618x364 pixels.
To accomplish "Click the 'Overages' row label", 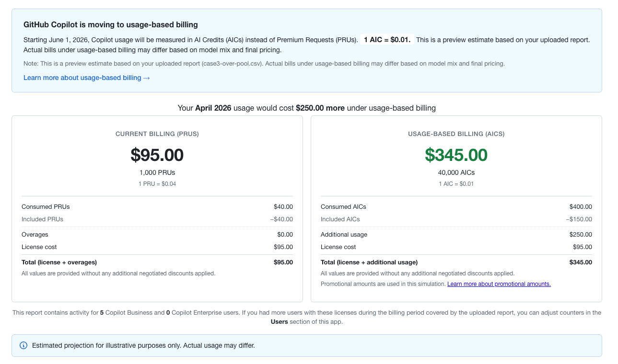I will [x=35, y=235].
